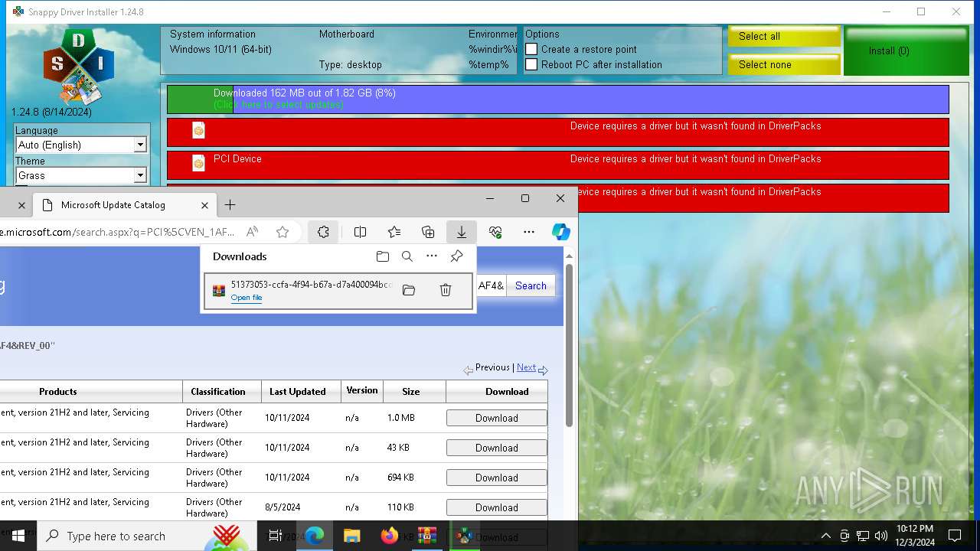Add page to favorites star icon
The height and width of the screenshot is (551, 980).
click(283, 232)
